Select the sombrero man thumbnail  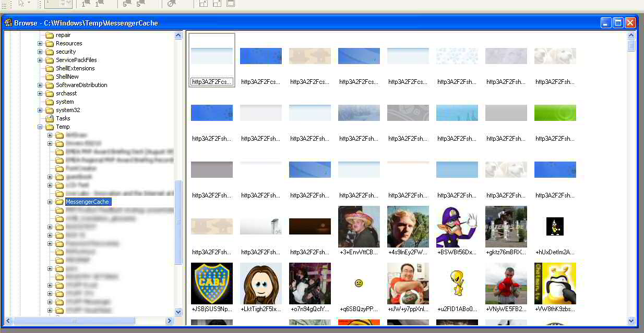[x=359, y=227]
